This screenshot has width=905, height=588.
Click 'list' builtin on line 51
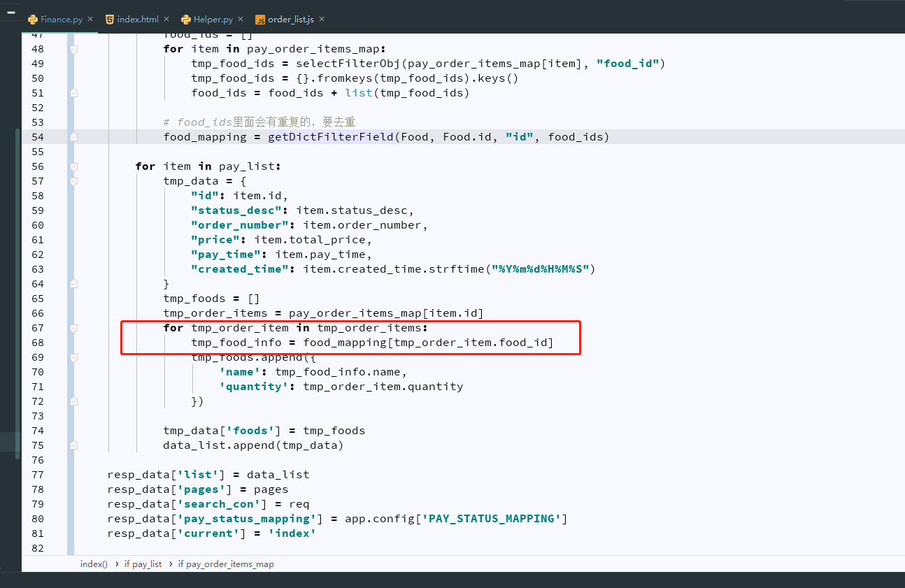tap(359, 92)
